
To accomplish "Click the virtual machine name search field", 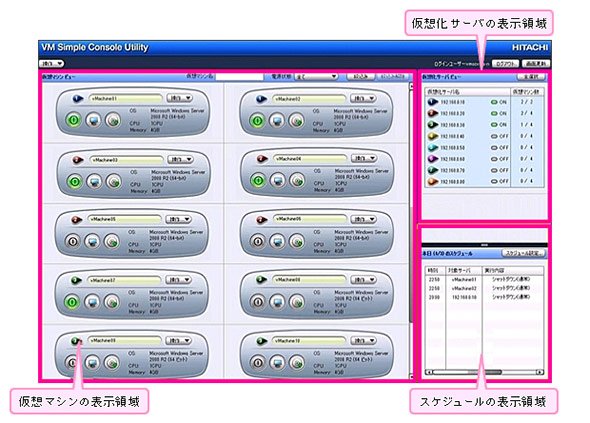I will (x=239, y=77).
